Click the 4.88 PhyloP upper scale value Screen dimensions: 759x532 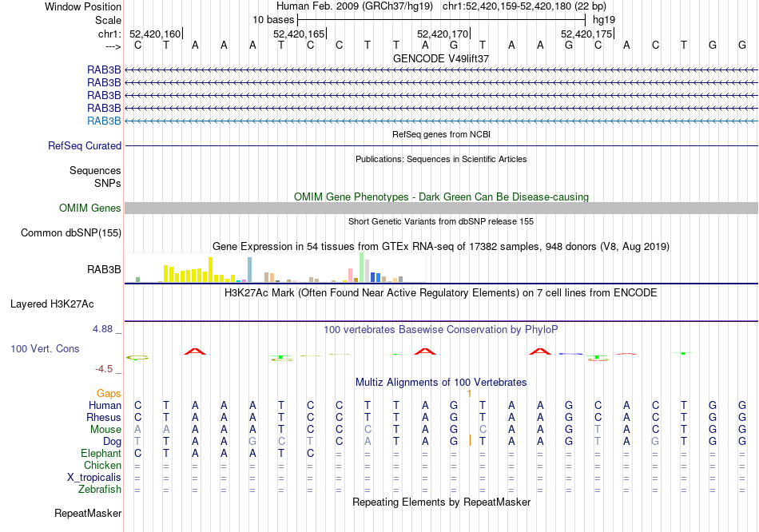pos(102,329)
